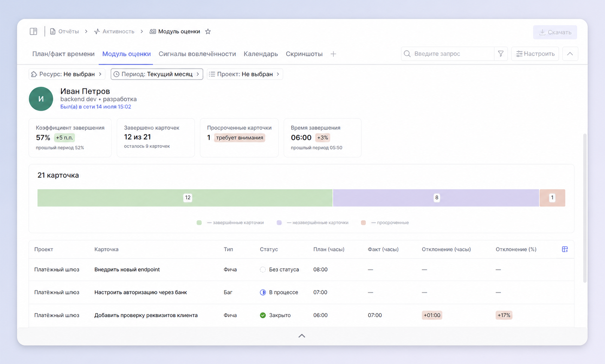605x364 pixels.
Task: Open card Внедрить новый endpoint
Action: [x=127, y=270]
